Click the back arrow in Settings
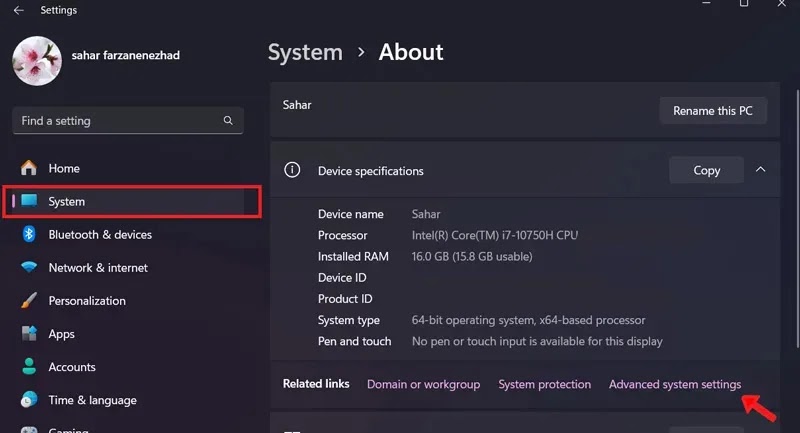The image size is (800, 433). coord(19,11)
